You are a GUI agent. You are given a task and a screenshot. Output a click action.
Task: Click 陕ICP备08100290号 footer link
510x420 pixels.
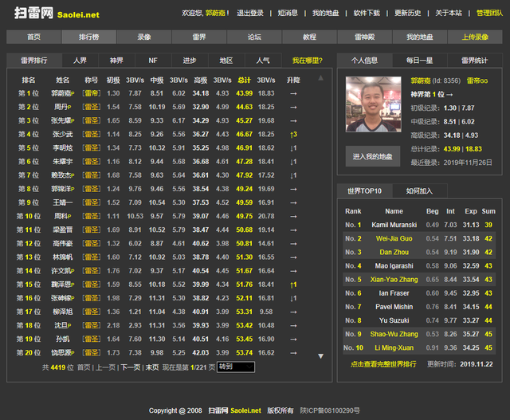(x=330, y=410)
